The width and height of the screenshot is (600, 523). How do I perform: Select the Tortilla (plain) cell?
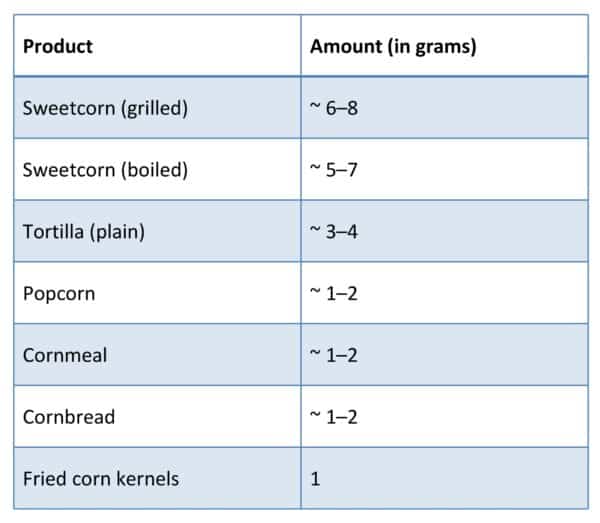click(x=157, y=231)
